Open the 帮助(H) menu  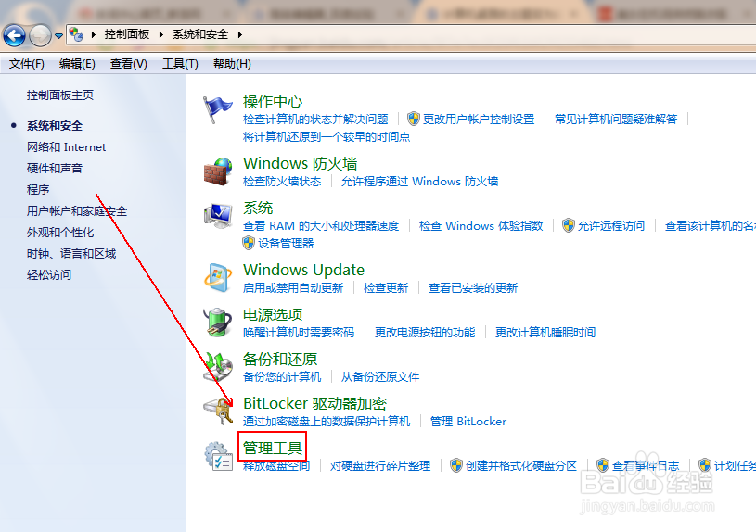point(233,64)
